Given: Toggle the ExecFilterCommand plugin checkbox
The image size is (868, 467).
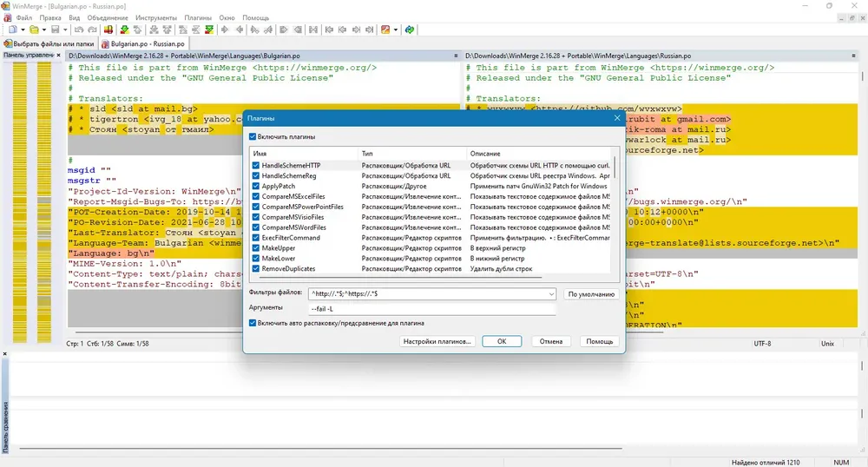Looking at the screenshot, I should click(256, 238).
